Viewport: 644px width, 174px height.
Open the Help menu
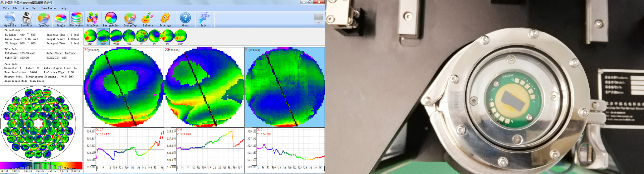63,8
